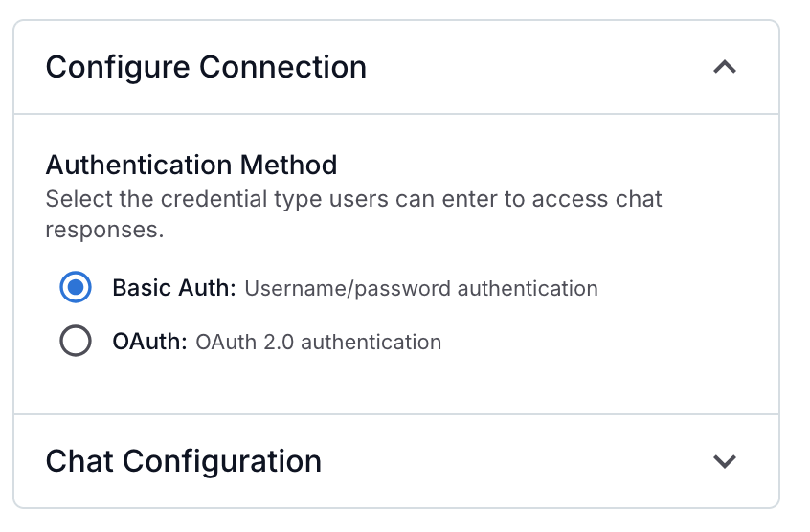Click the 'OAuth:' bold label

pyautogui.click(x=150, y=342)
